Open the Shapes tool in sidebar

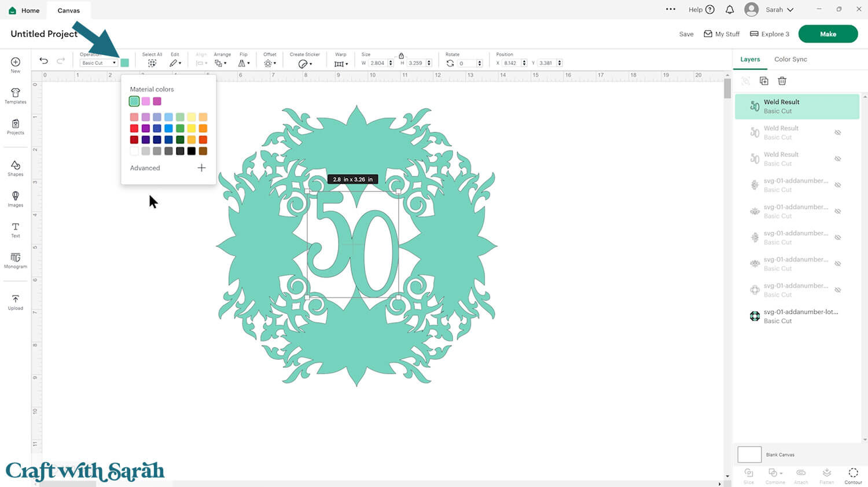16,168
